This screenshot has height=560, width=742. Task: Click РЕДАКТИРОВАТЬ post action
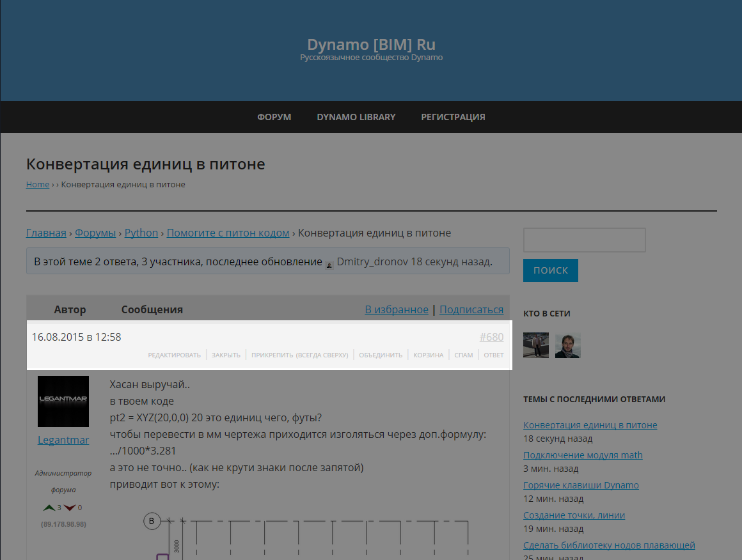174,355
